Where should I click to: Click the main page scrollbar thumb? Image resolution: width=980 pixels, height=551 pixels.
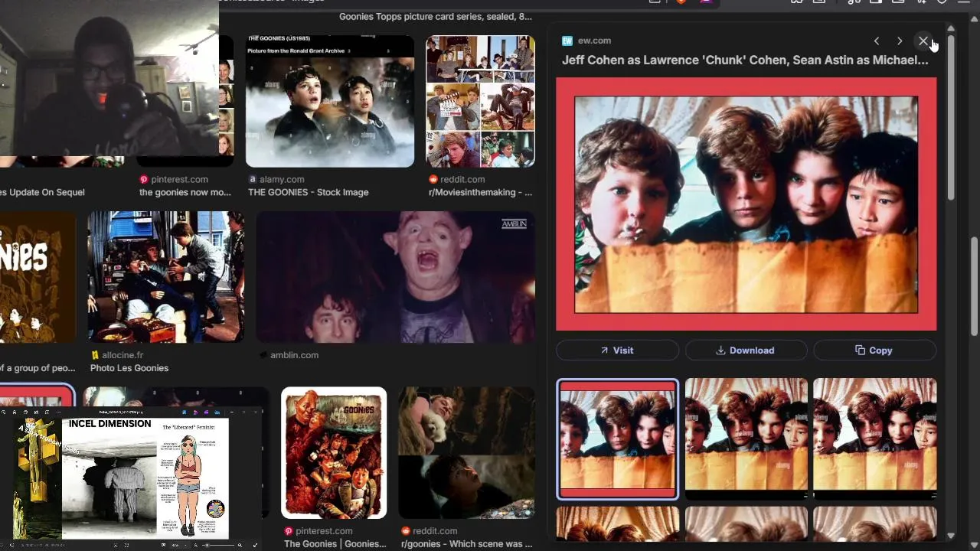coord(975,287)
